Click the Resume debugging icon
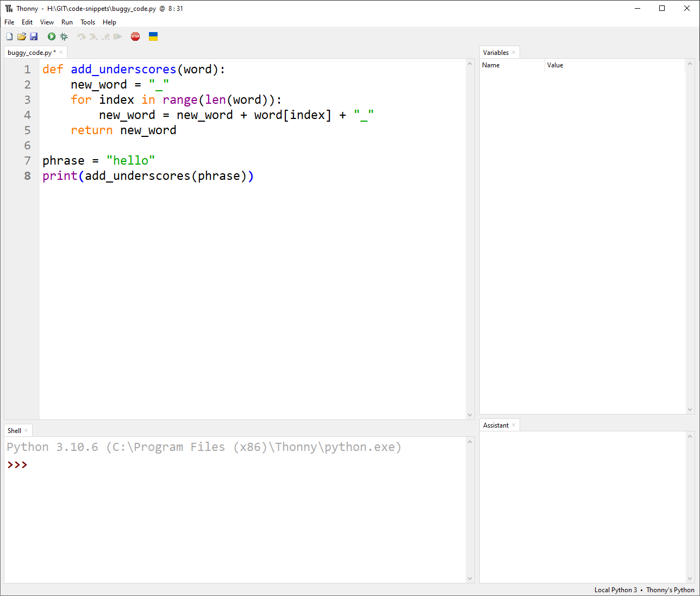 click(x=117, y=36)
